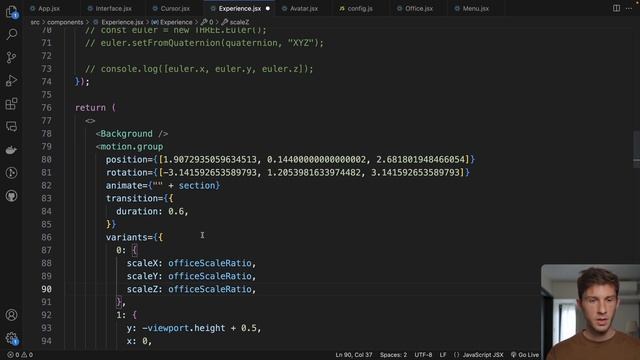Viewport: 640px width, 360px height.
Task: Open the Docker view icon
Action: pos(11,150)
